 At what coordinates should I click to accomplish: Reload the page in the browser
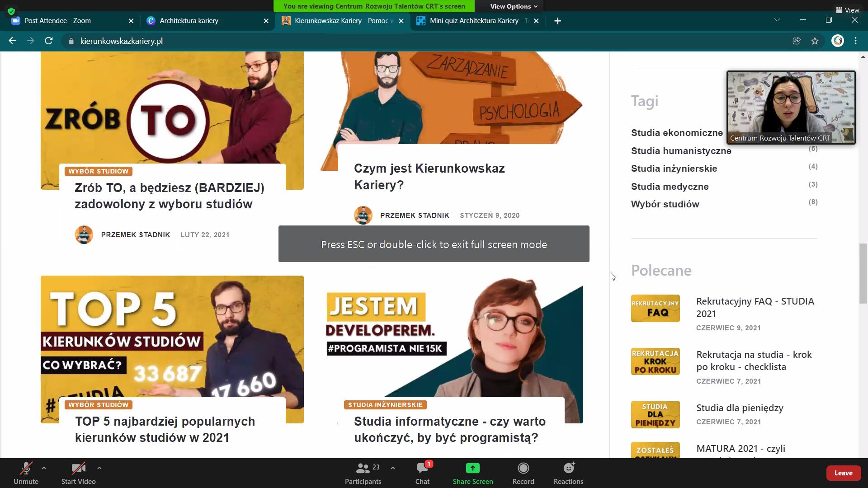coord(49,41)
